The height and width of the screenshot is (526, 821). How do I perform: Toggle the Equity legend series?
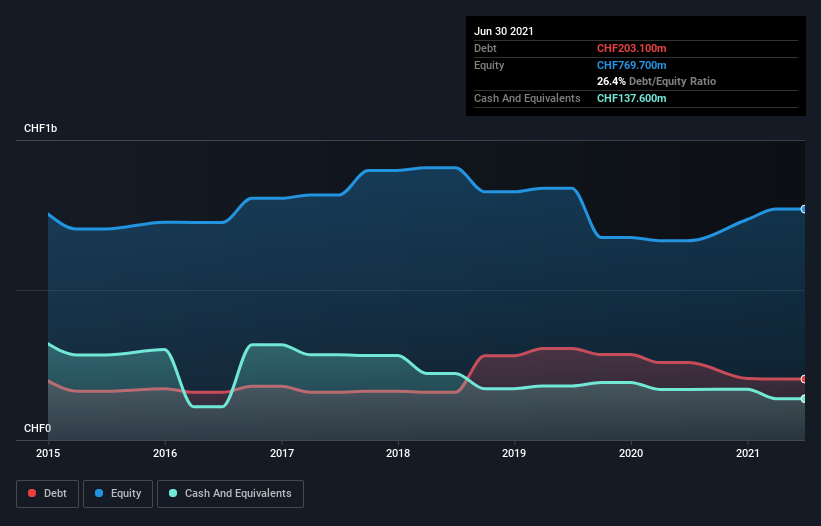tap(118, 494)
